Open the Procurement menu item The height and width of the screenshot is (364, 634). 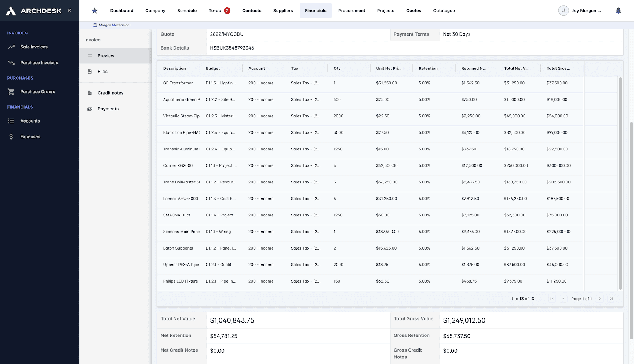pos(351,10)
